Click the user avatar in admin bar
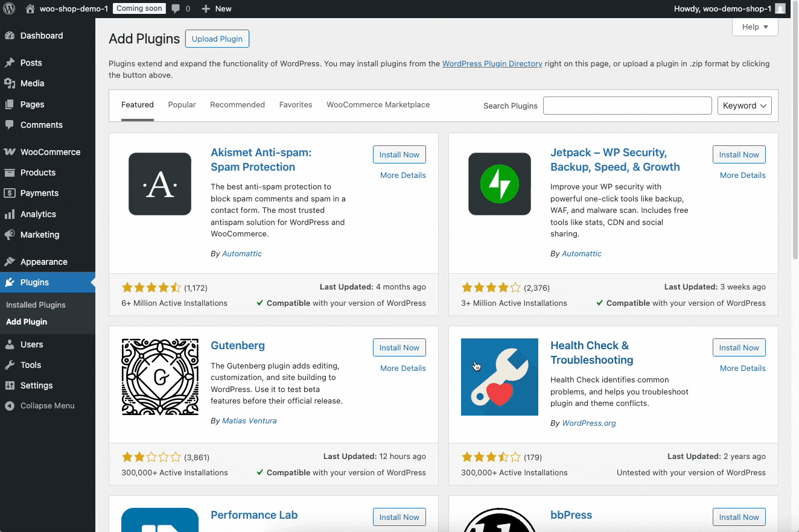Viewport: 799px width, 532px height. pos(780,8)
